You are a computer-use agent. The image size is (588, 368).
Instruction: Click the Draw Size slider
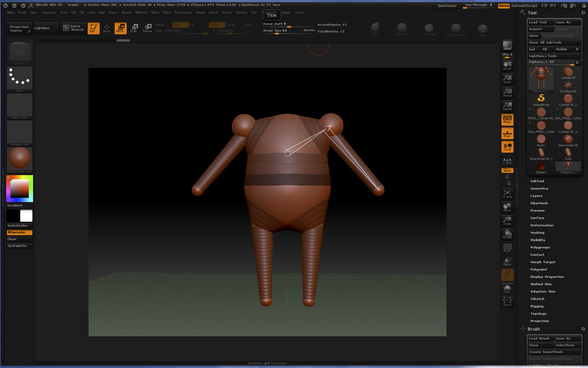pos(289,31)
